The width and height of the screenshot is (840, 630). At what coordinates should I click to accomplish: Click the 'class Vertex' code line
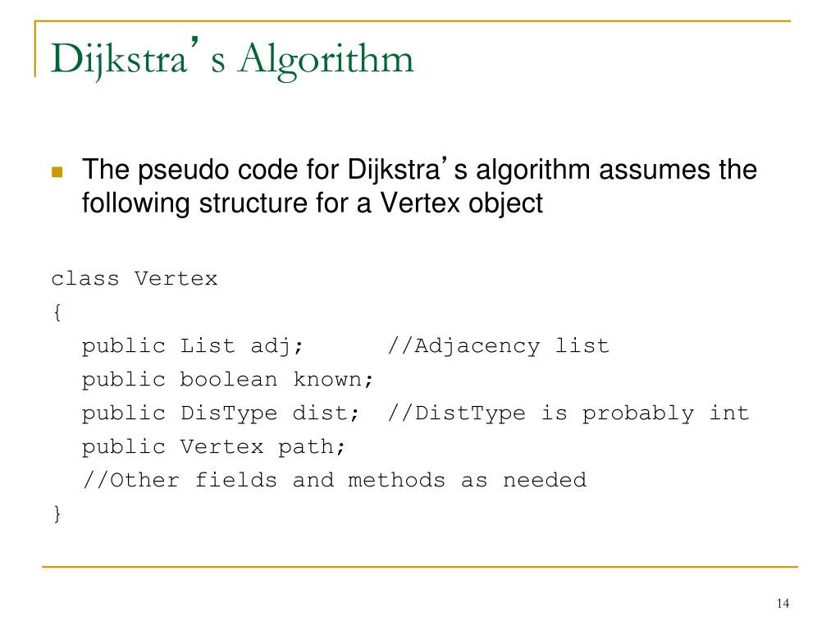[135, 279]
